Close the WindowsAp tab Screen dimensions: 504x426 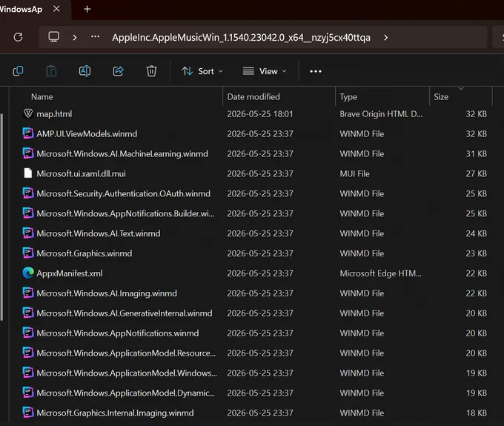point(56,9)
